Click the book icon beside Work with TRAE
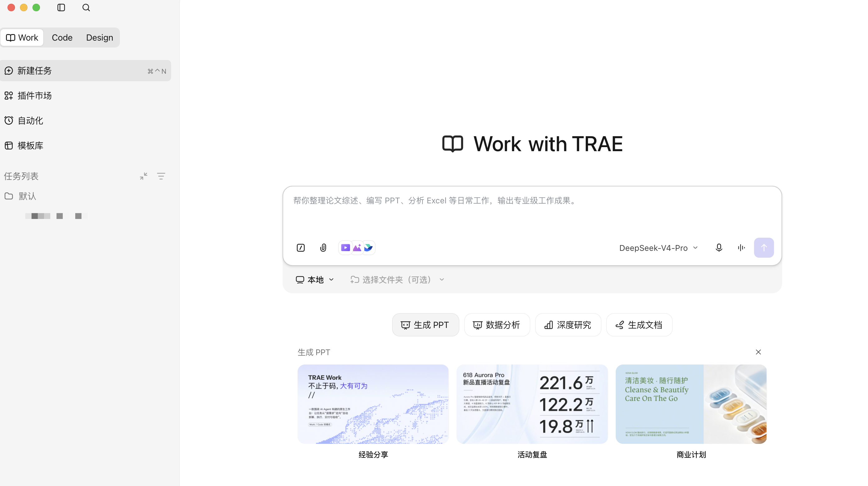Viewport: 868px width, 486px height. [452, 144]
